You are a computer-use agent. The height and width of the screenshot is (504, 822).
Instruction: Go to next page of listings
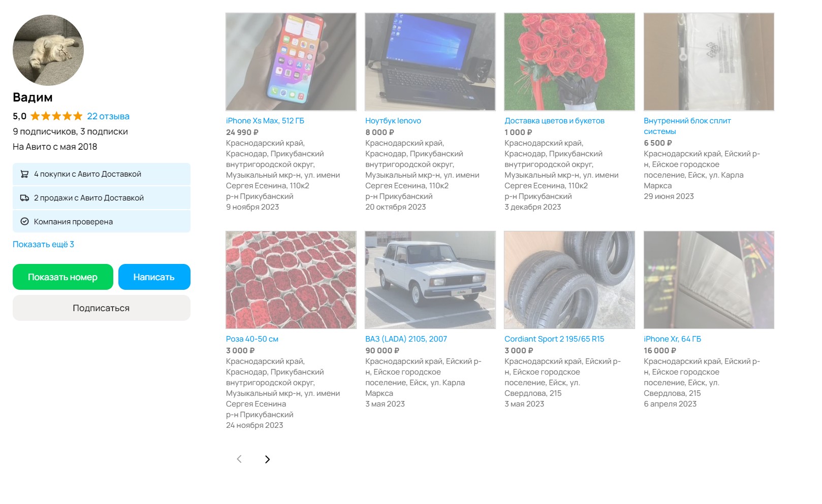coord(267,459)
